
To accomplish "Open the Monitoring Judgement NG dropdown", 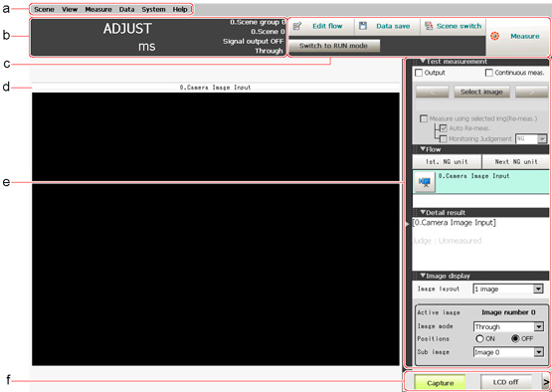I will coord(542,138).
